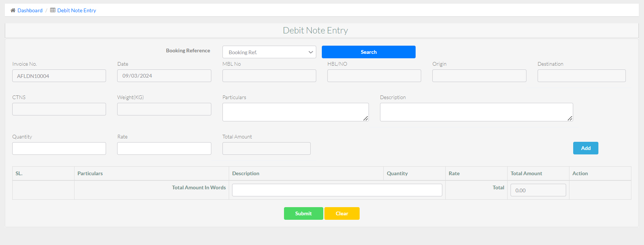Click the Invoice No. field
The height and width of the screenshot is (245, 644).
(x=59, y=76)
